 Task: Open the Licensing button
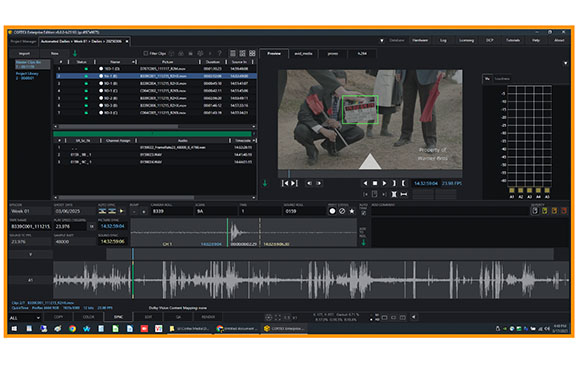click(x=466, y=40)
